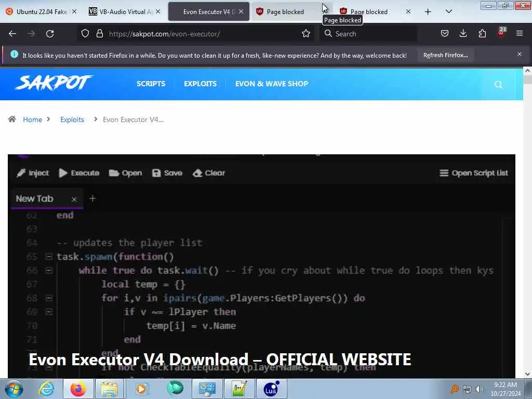Collapse code fold at line 66

49,270
